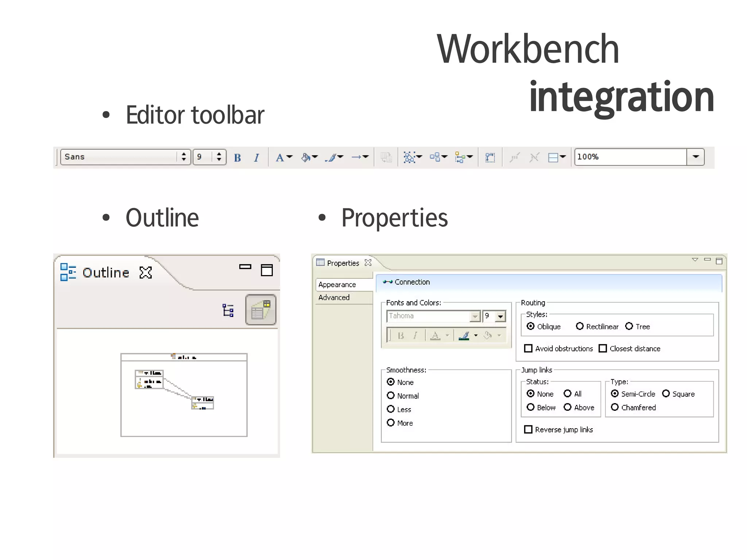Open the zoom 100% dropdown arrow
747x560 pixels.
coord(696,157)
